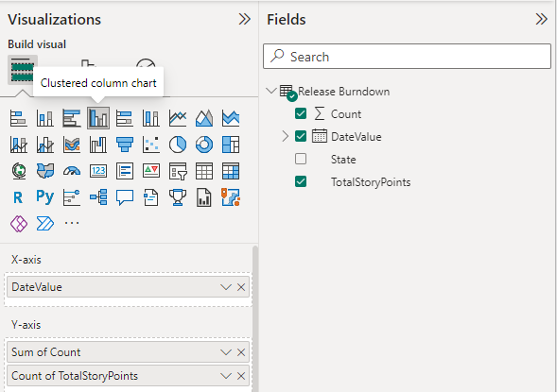Select the Map globe visual

19,171
